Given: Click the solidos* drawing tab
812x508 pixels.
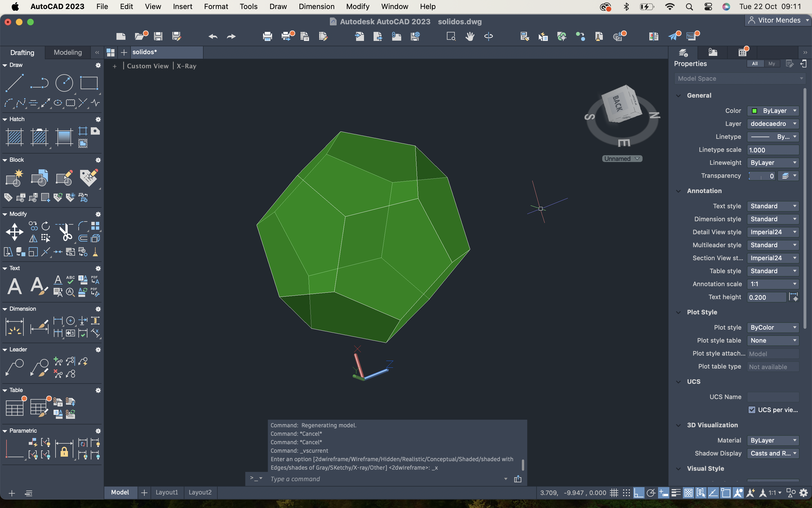Looking at the screenshot, I should [166, 52].
